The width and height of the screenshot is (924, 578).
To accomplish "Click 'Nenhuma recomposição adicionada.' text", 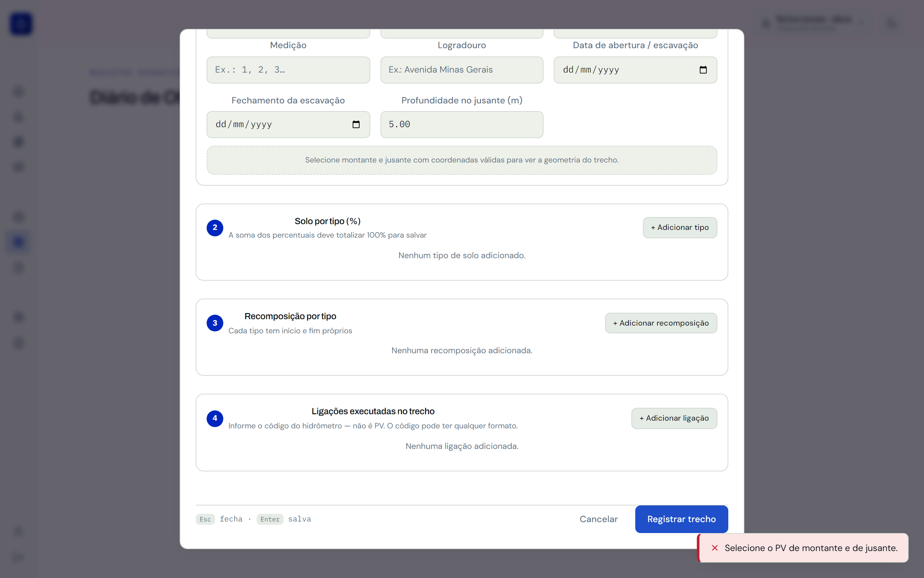I will click(x=462, y=351).
